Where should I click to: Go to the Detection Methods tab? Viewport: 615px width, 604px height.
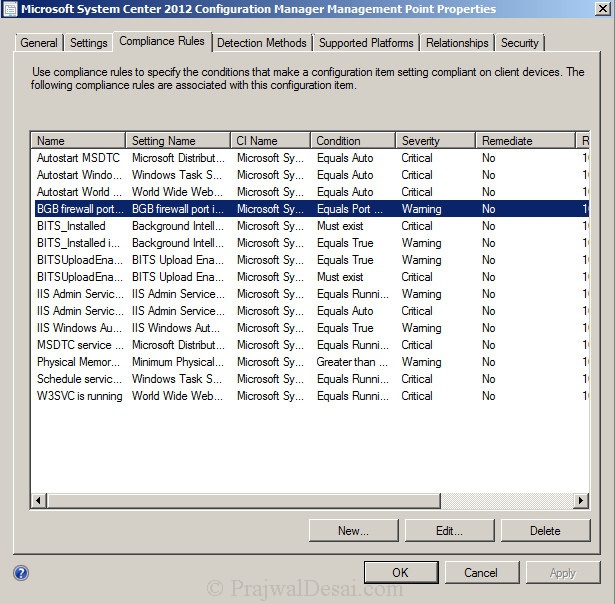(x=262, y=42)
